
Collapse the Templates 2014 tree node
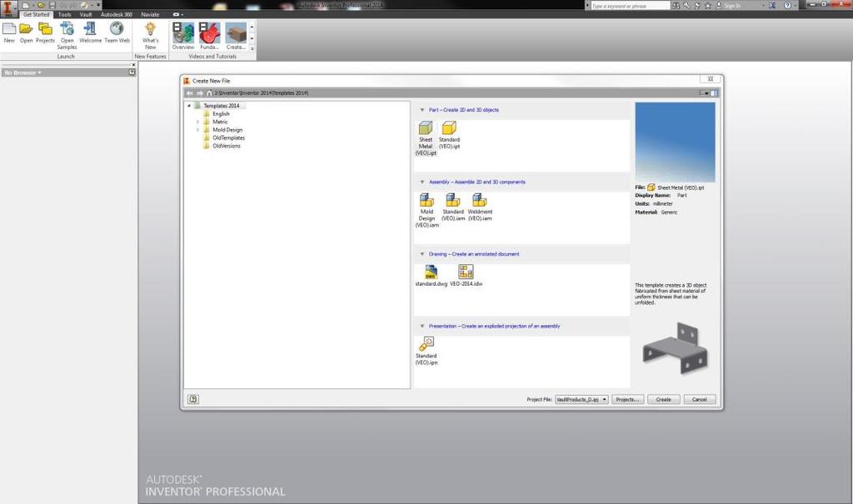click(x=189, y=106)
